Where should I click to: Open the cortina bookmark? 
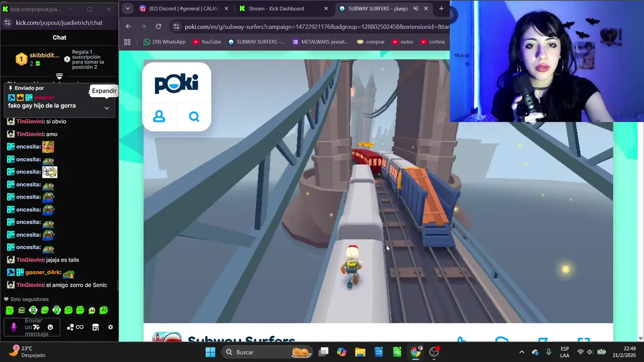click(x=433, y=42)
